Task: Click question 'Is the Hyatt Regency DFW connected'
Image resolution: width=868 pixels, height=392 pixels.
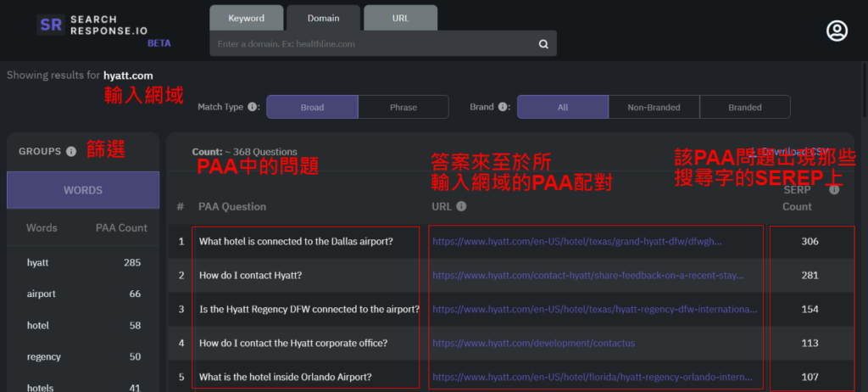Action: (309, 310)
